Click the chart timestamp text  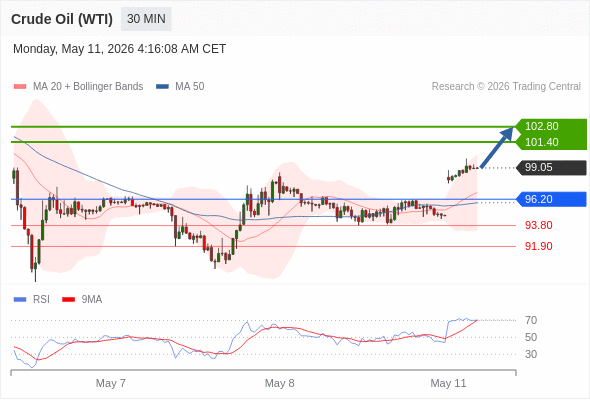tap(119, 49)
